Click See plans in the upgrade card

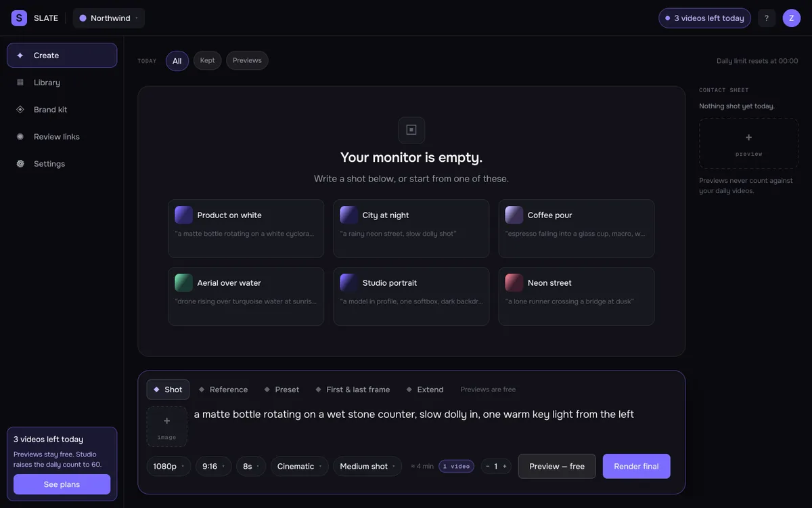pyautogui.click(x=62, y=484)
